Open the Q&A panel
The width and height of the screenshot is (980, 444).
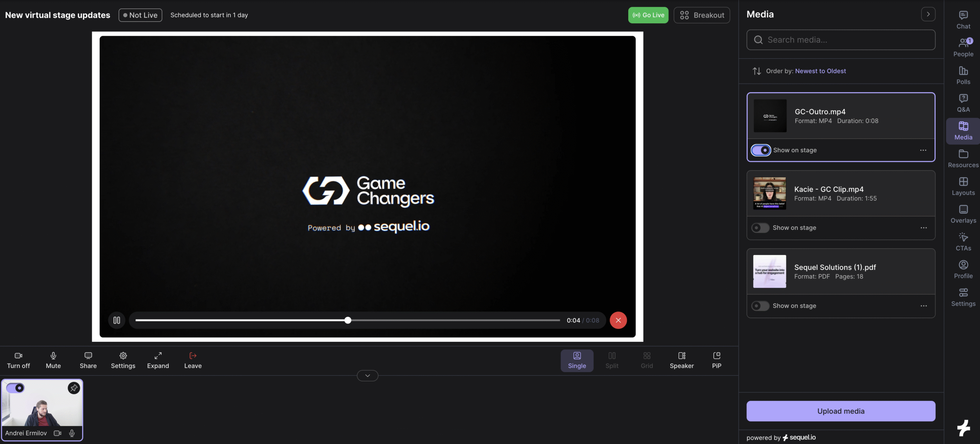963,103
